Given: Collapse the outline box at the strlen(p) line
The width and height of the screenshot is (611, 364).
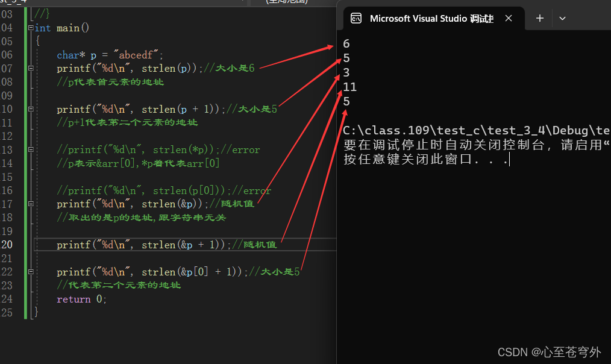Looking at the screenshot, I should (x=31, y=69).
